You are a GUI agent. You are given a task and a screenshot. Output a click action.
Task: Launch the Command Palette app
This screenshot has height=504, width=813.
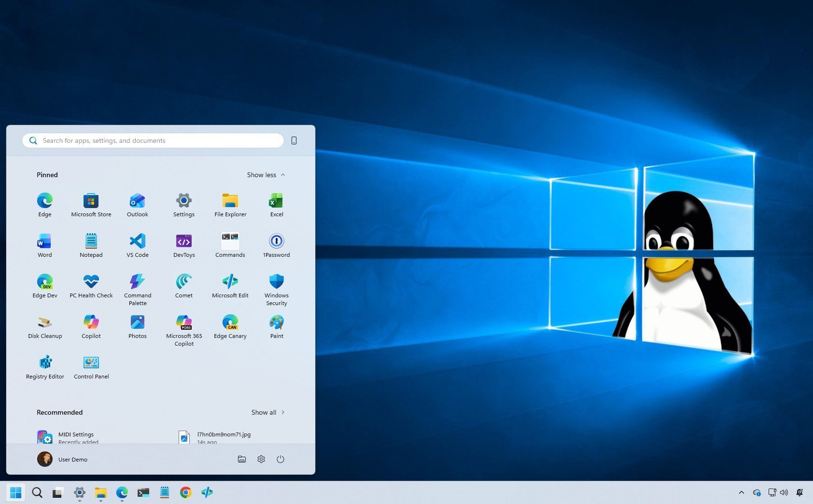(137, 285)
